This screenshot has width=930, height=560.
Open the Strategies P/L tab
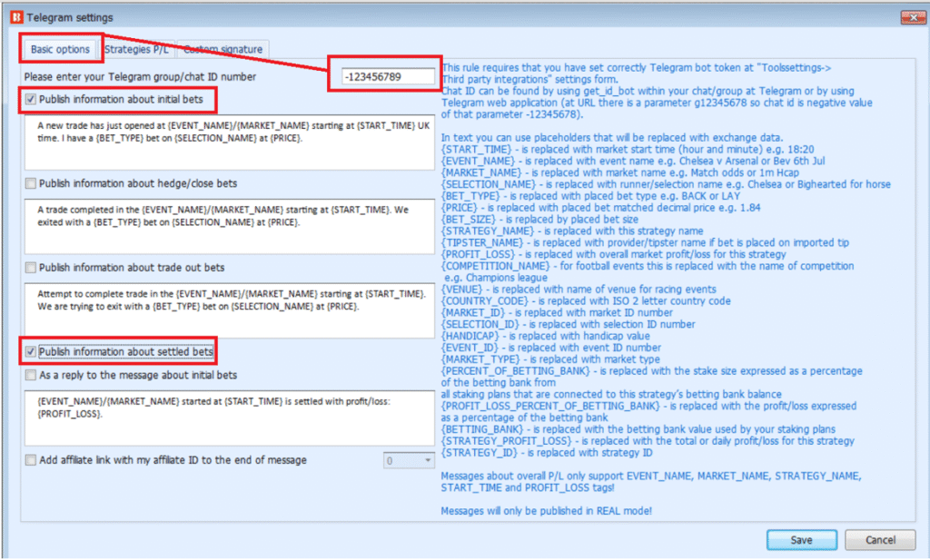(137, 49)
